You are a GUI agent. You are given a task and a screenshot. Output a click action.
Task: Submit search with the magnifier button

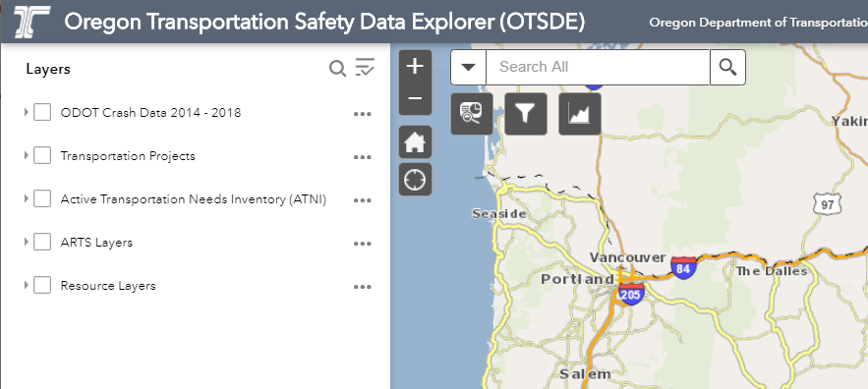click(x=727, y=67)
